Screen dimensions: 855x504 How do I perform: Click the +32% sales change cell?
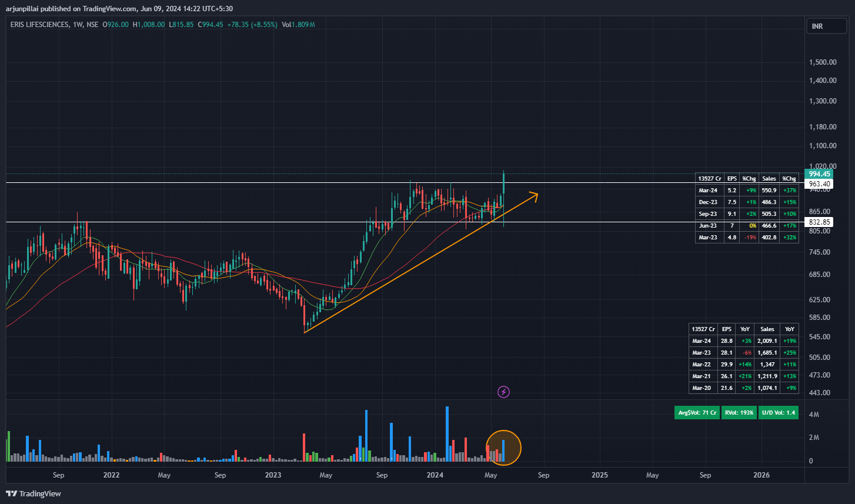pyautogui.click(x=789, y=238)
